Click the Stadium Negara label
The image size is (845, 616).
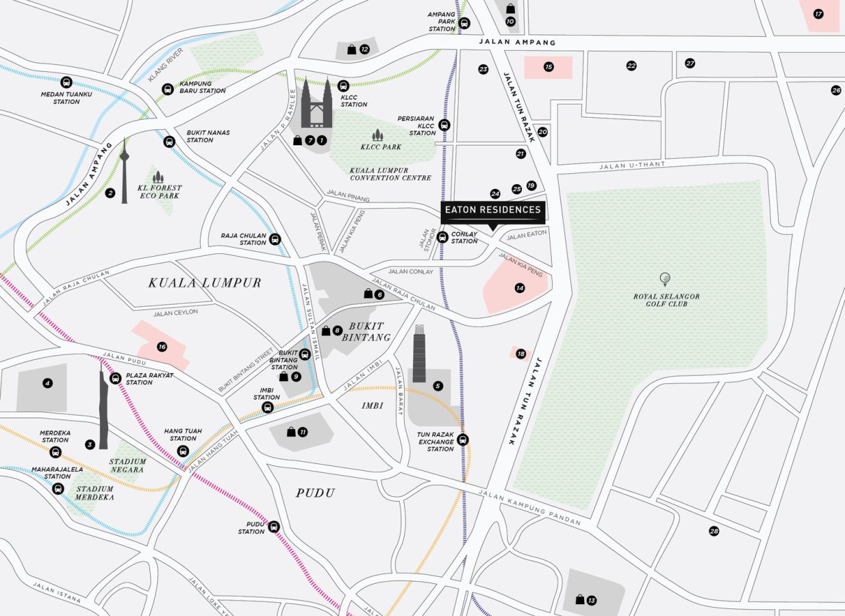pyautogui.click(x=127, y=465)
